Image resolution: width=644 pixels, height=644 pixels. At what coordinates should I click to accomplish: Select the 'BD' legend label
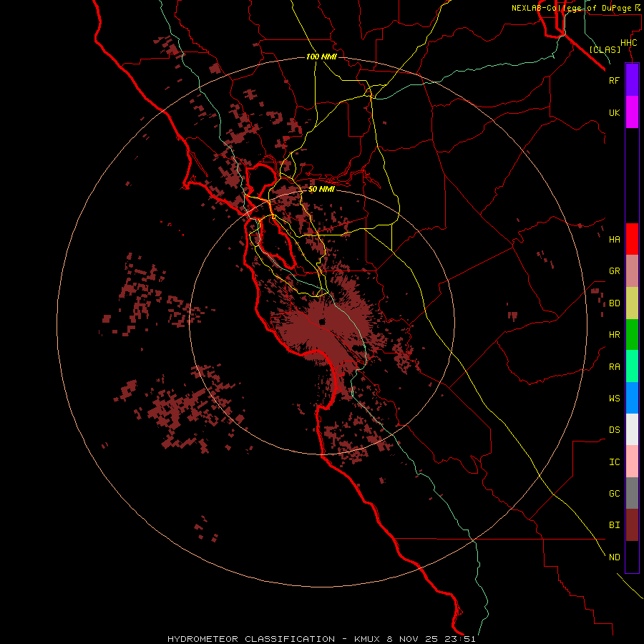click(614, 303)
